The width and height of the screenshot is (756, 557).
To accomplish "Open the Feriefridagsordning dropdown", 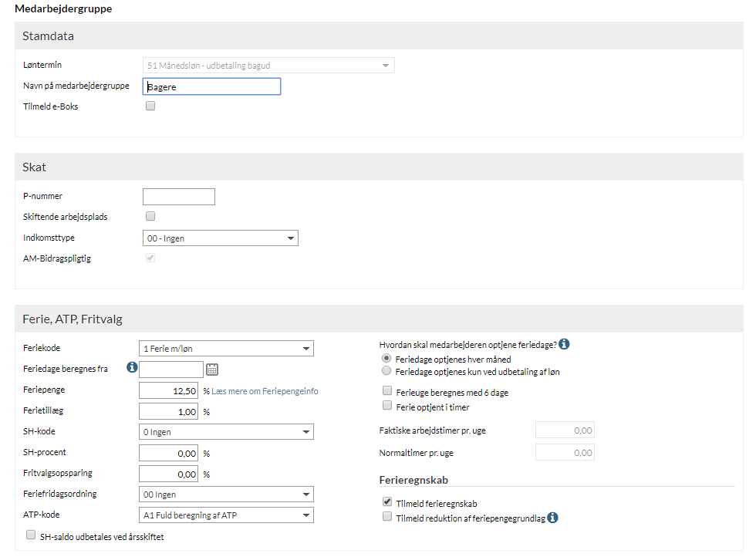I will pos(226,495).
